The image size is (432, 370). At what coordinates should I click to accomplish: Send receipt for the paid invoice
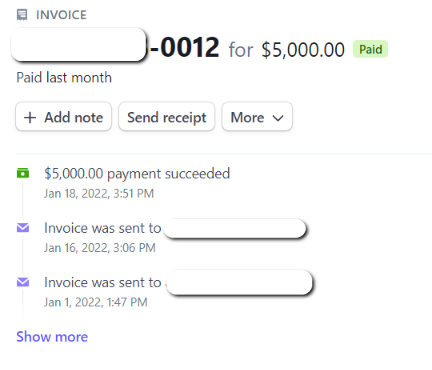[x=166, y=117]
